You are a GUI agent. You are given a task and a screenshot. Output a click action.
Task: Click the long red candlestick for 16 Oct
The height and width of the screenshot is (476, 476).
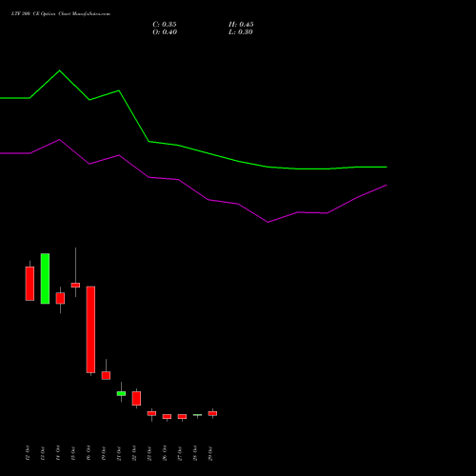90,329
